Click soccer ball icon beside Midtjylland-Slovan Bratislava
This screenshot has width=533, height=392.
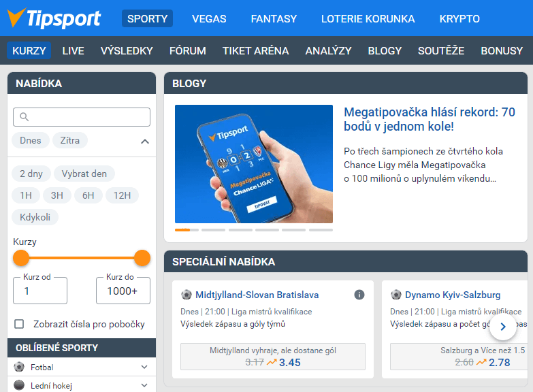(x=187, y=295)
